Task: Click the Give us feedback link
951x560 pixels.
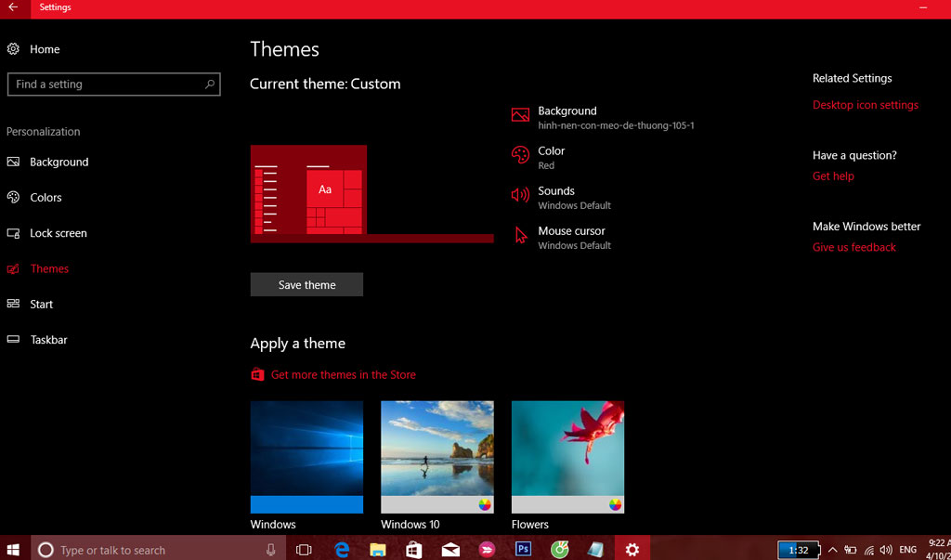Action: 853,247
